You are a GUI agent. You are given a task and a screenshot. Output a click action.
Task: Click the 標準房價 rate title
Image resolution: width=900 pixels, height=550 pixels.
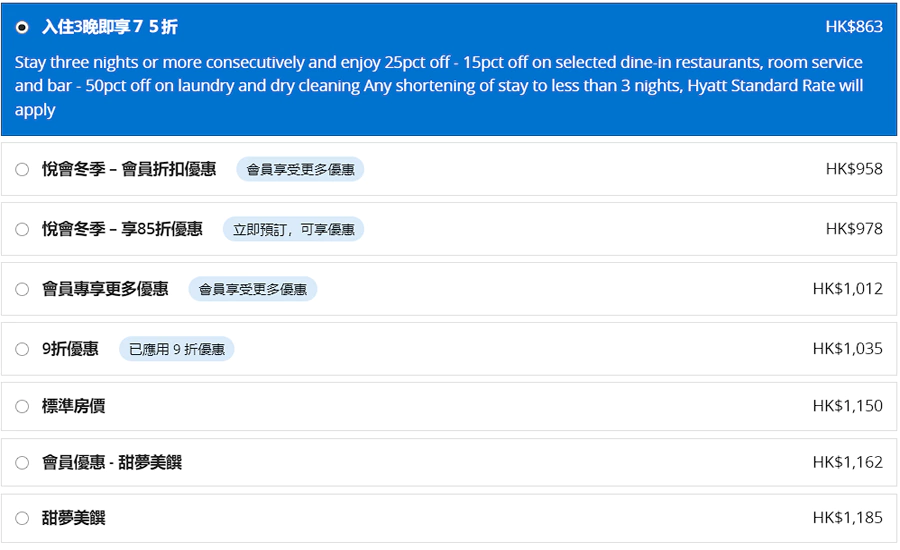[73, 406]
